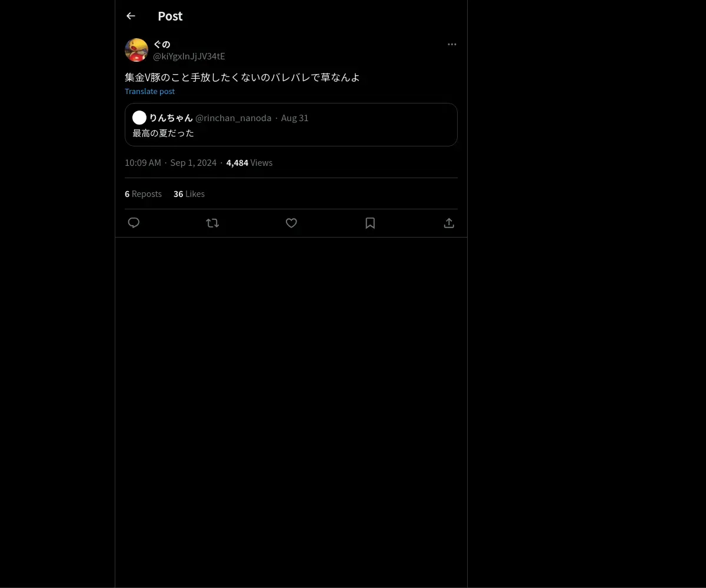
Task: Open the ぐの display name profile
Action: [162, 44]
